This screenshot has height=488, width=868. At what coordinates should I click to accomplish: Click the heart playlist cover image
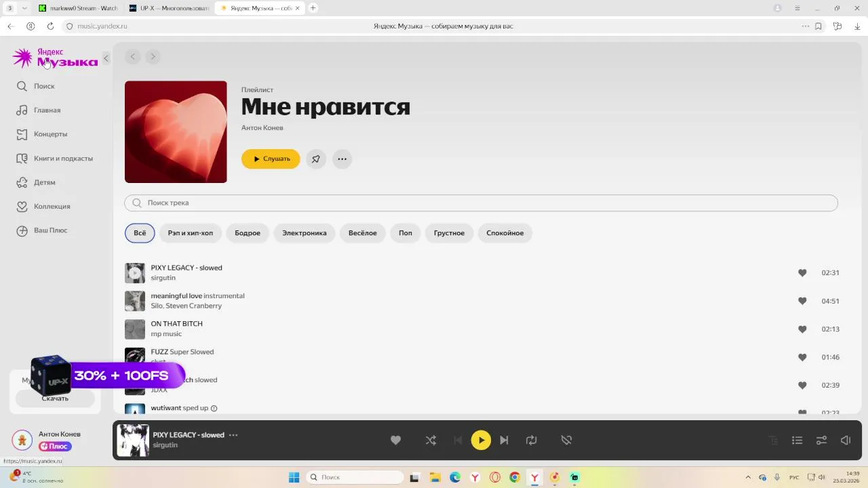pyautogui.click(x=176, y=131)
